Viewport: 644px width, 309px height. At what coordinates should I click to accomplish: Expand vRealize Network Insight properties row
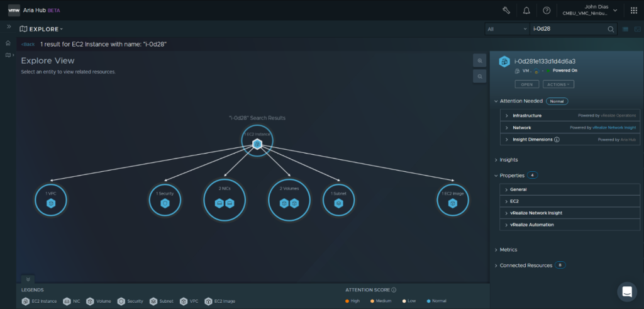pos(570,213)
